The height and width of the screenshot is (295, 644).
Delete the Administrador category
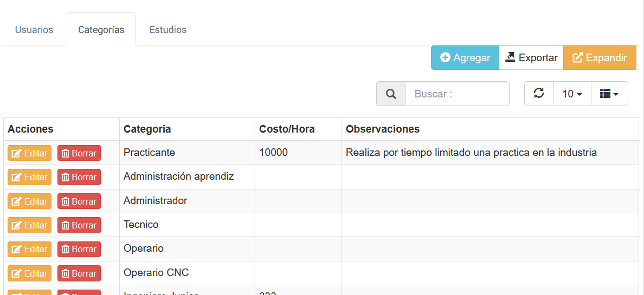(x=79, y=201)
